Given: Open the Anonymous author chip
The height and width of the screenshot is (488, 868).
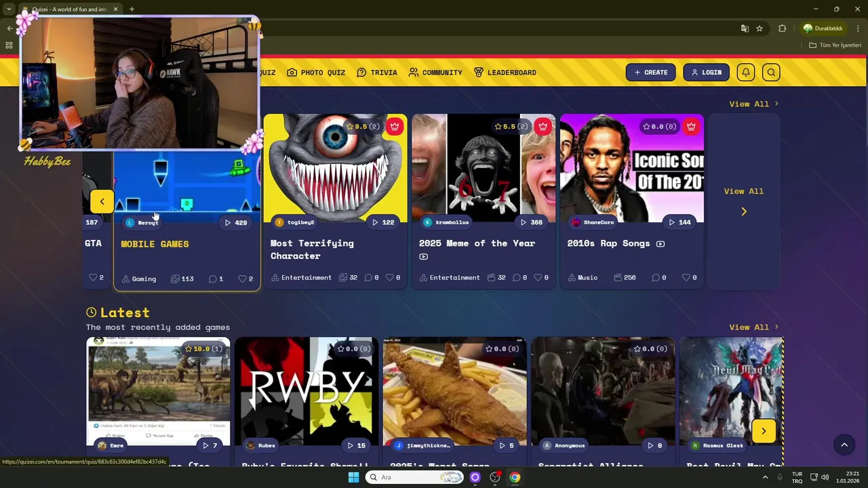Looking at the screenshot, I should coord(564,445).
